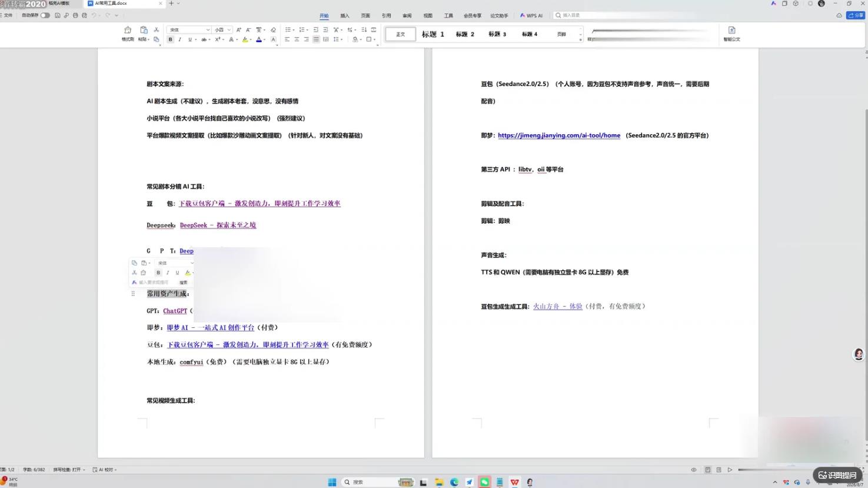The width and height of the screenshot is (868, 488).
Task: Switch to the 稻壳AI模板 tab
Action: [59, 4]
